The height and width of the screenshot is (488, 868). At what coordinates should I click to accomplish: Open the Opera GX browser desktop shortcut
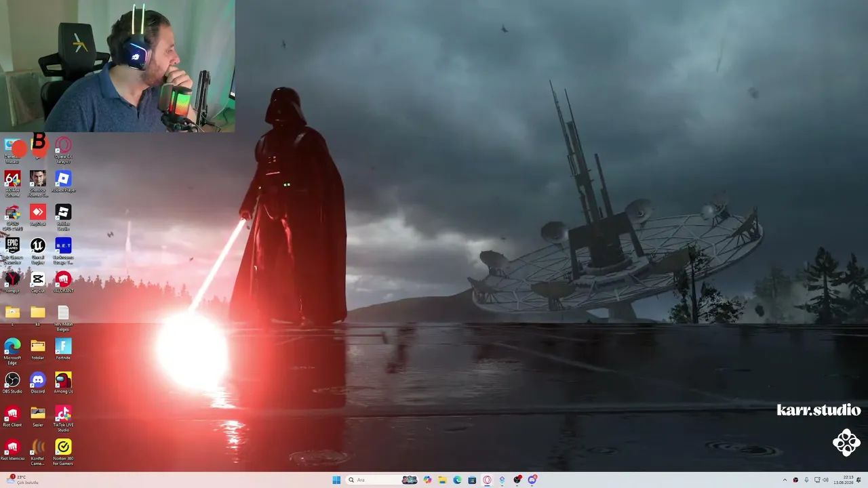(63, 149)
